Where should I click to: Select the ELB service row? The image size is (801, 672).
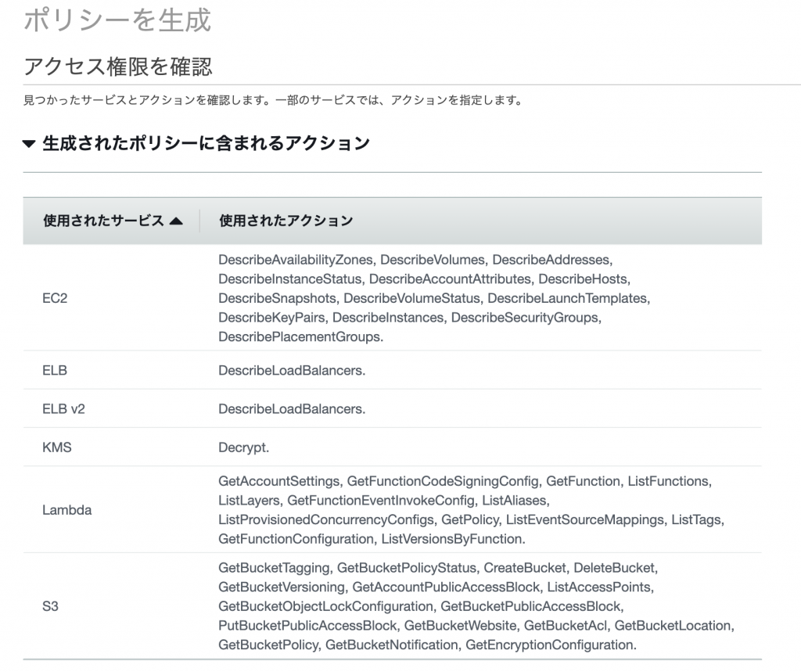53,369
